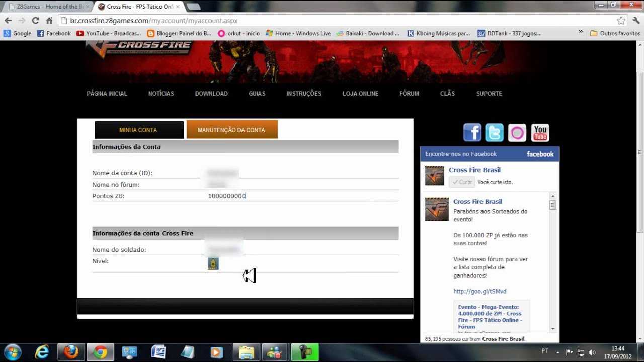Open the Blogger: Painel bookmark
The height and width of the screenshot is (362, 644).
point(179,33)
